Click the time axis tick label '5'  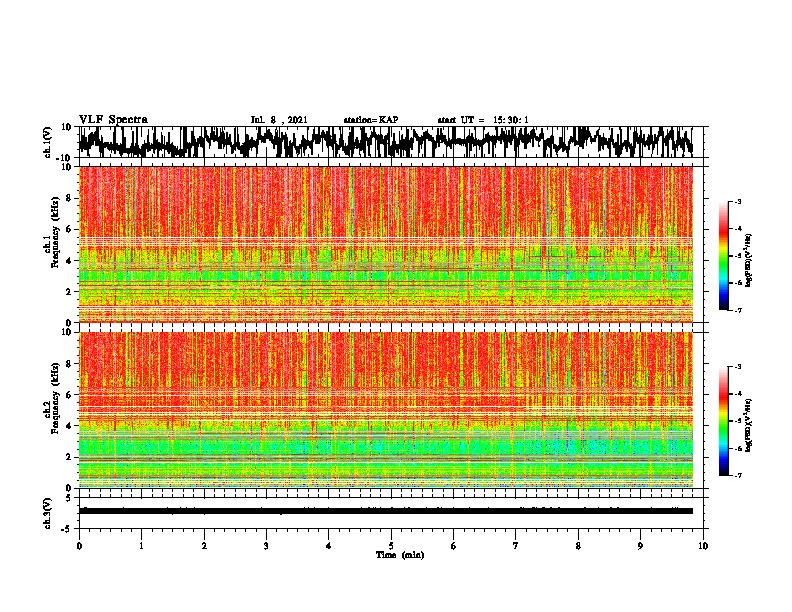(x=391, y=546)
